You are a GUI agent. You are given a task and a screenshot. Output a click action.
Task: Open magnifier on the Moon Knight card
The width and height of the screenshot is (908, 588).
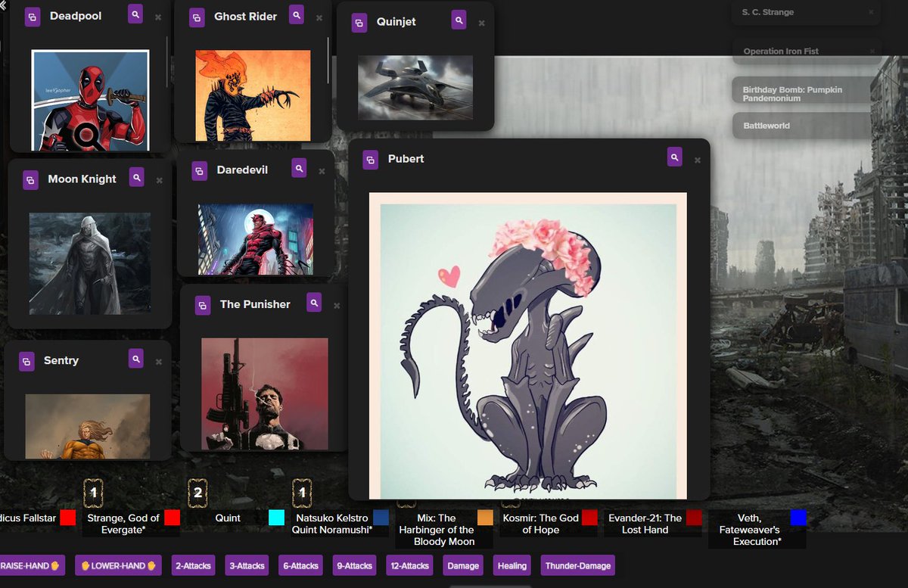136,178
